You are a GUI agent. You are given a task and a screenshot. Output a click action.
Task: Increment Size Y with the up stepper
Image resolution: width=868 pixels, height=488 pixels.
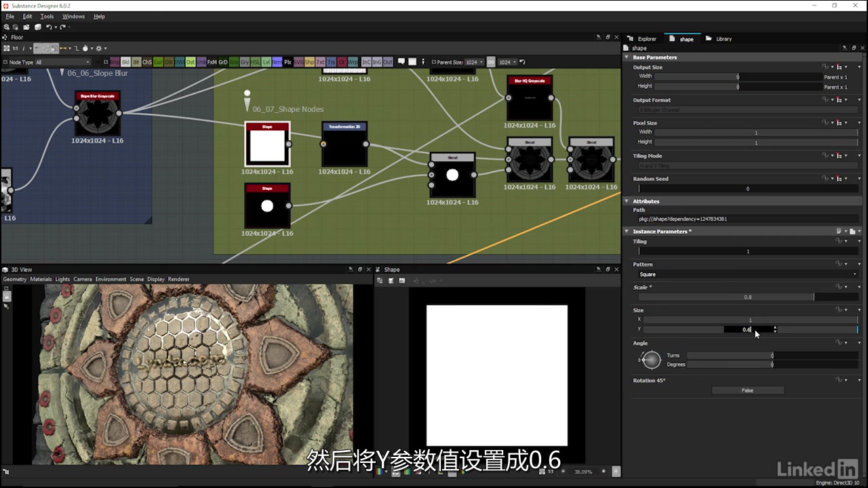[775, 327]
